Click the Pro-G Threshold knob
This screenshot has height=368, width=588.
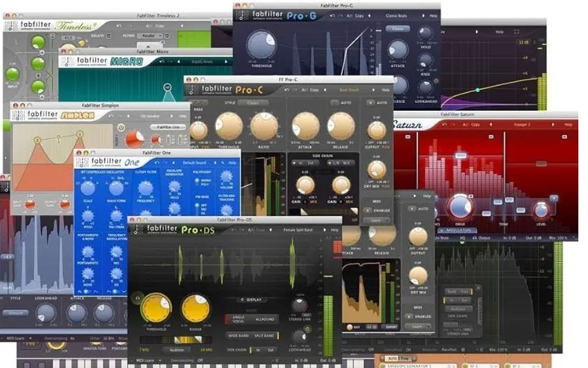pos(261,45)
